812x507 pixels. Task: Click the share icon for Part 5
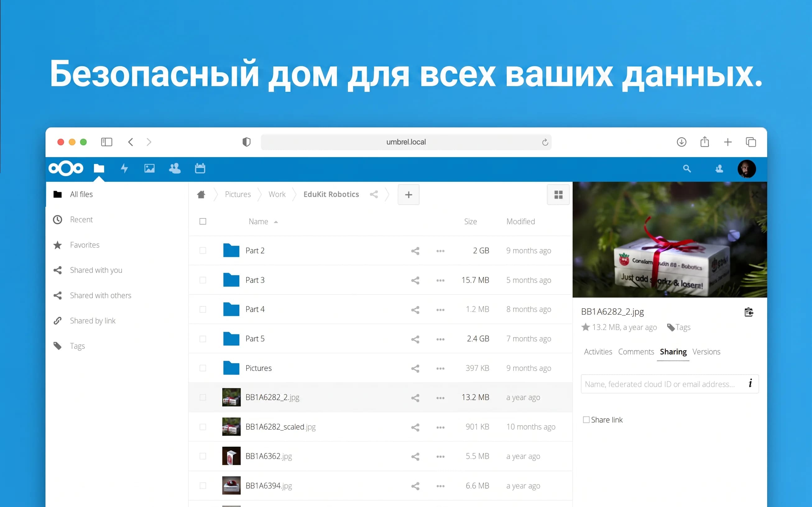[415, 339]
